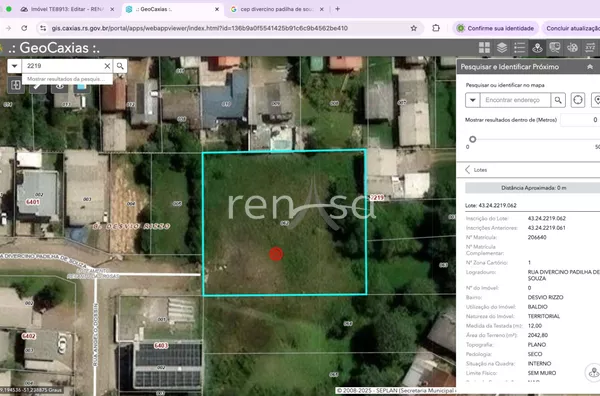Open a new browser tab

[338, 9]
